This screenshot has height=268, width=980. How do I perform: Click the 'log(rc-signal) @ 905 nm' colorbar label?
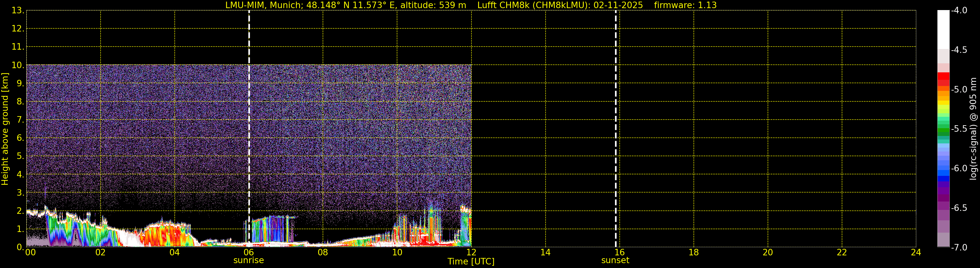[973, 129]
